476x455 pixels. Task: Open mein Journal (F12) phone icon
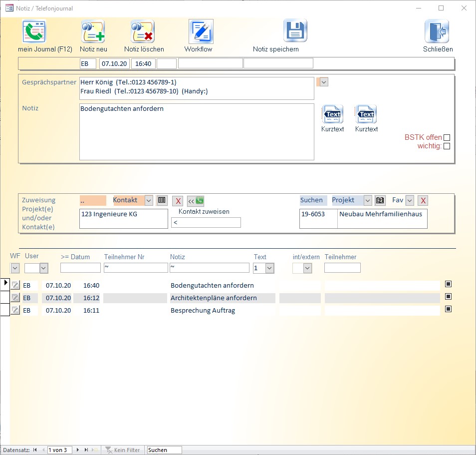click(34, 32)
